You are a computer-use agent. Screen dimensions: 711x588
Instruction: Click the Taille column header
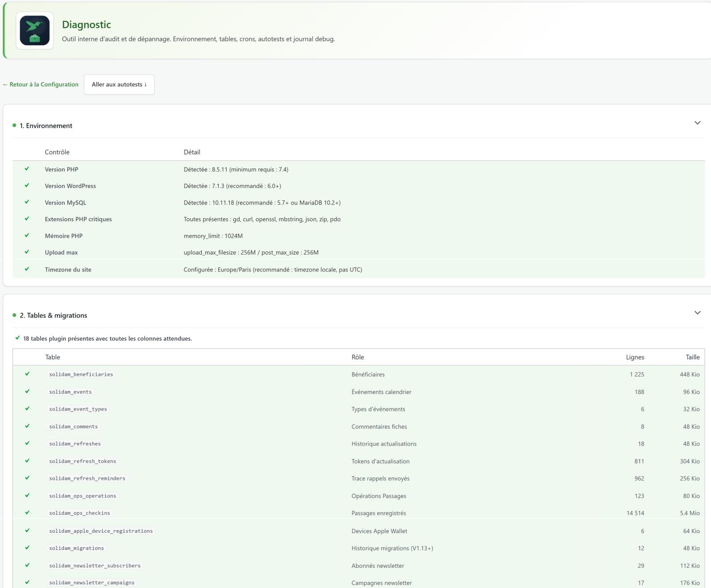point(692,357)
